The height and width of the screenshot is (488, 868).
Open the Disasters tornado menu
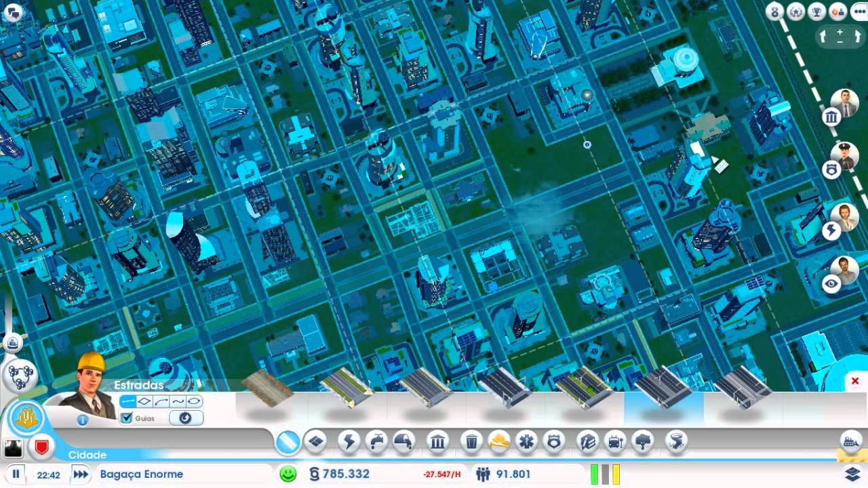(x=676, y=442)
